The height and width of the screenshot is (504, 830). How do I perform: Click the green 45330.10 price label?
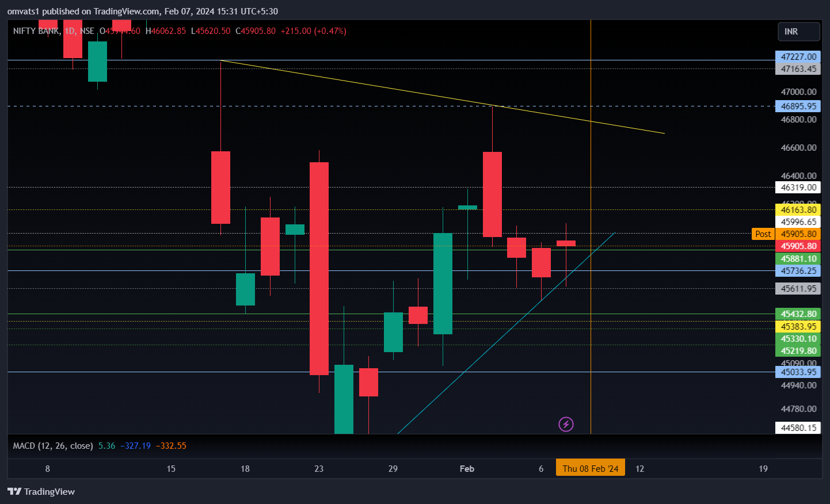click(798, 338)
